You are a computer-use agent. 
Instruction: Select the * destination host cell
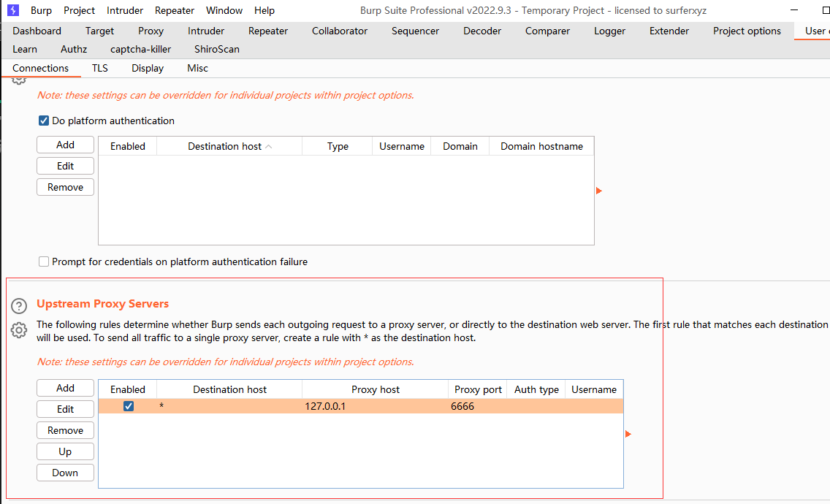[229, 406]
